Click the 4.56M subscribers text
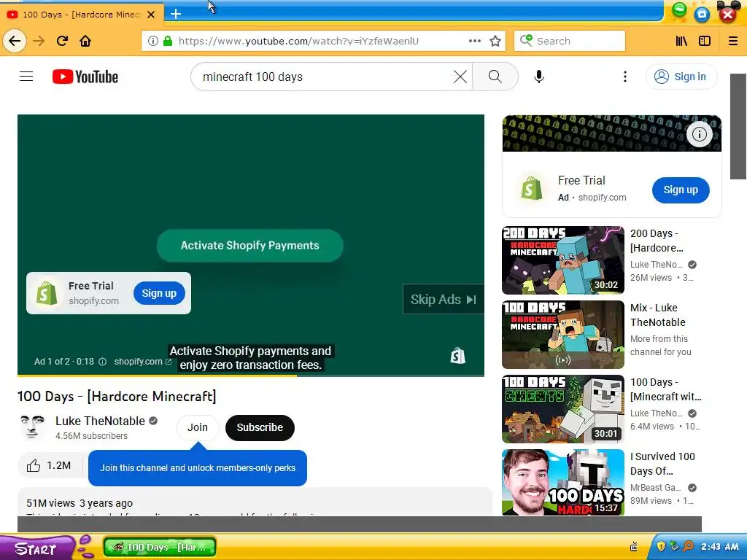The width and height of the screenshot is (747, 560). pyautogui.click(x=91, y=436)
